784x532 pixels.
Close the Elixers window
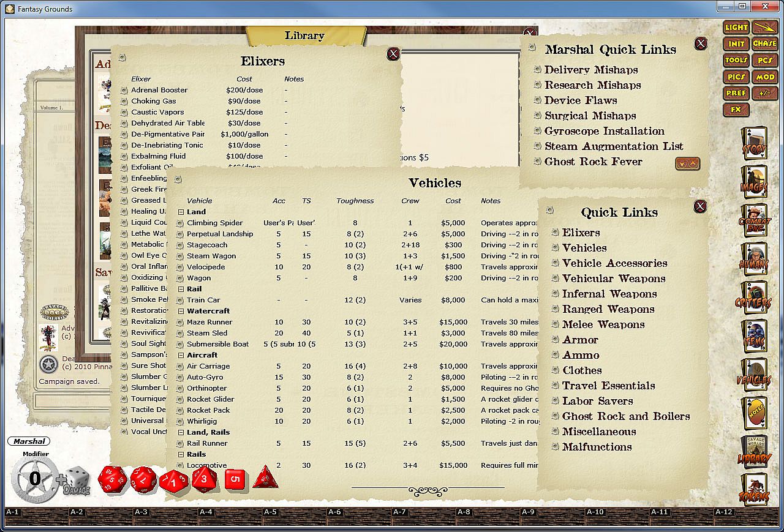(x=394, y=54)
